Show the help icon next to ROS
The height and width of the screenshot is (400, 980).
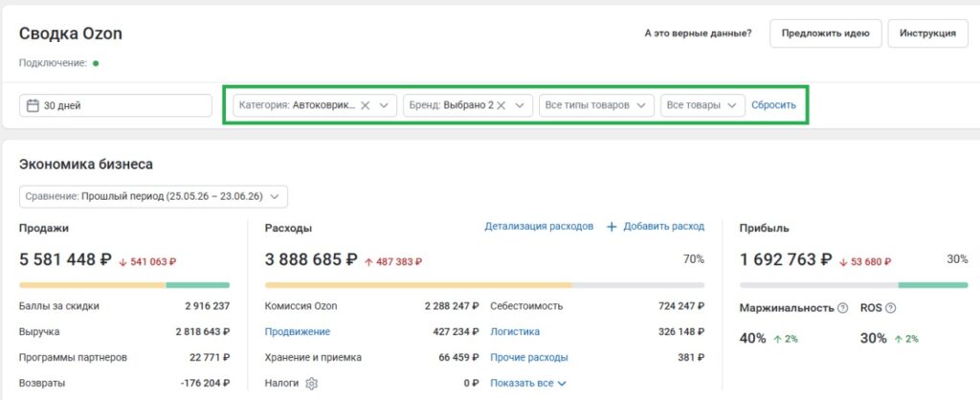point(891,308)
